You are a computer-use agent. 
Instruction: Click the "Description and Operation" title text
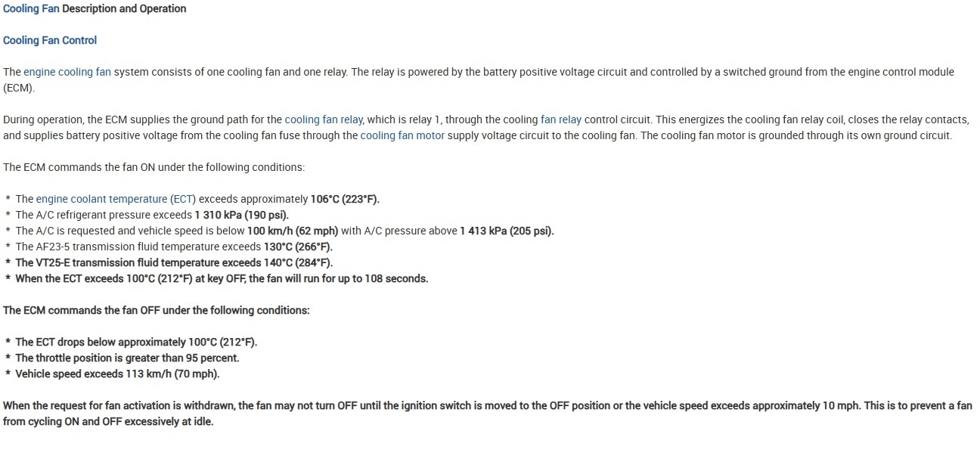[124, 9]
